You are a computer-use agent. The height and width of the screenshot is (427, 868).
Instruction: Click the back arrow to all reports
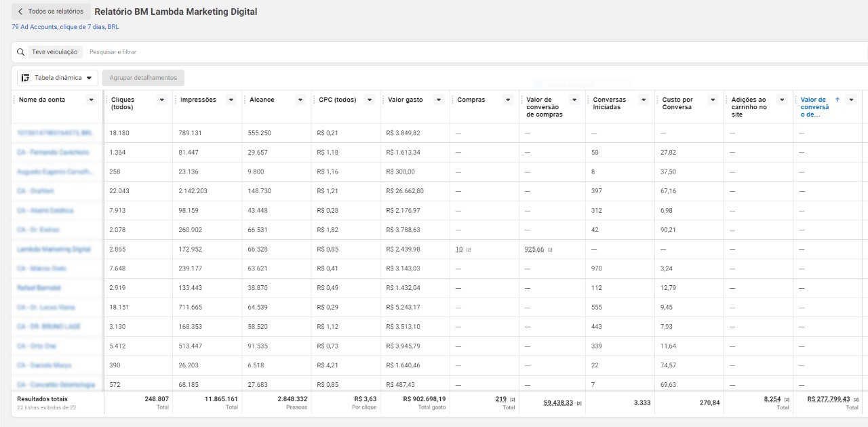(20, 12)
